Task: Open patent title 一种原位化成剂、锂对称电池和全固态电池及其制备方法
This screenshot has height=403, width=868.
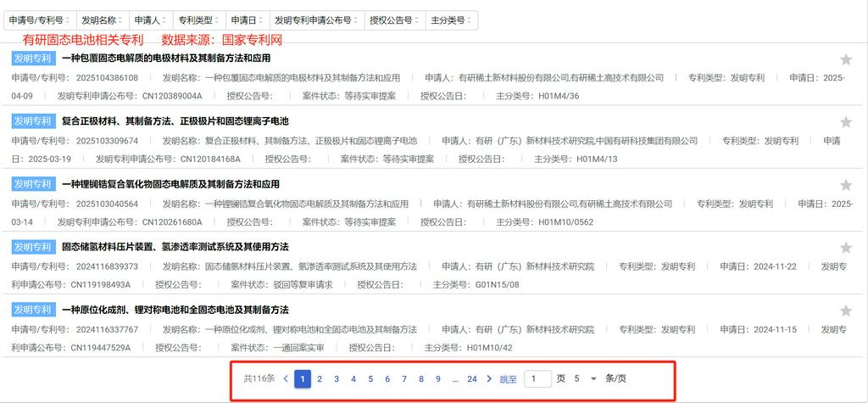Action: [x=175, y=310]
